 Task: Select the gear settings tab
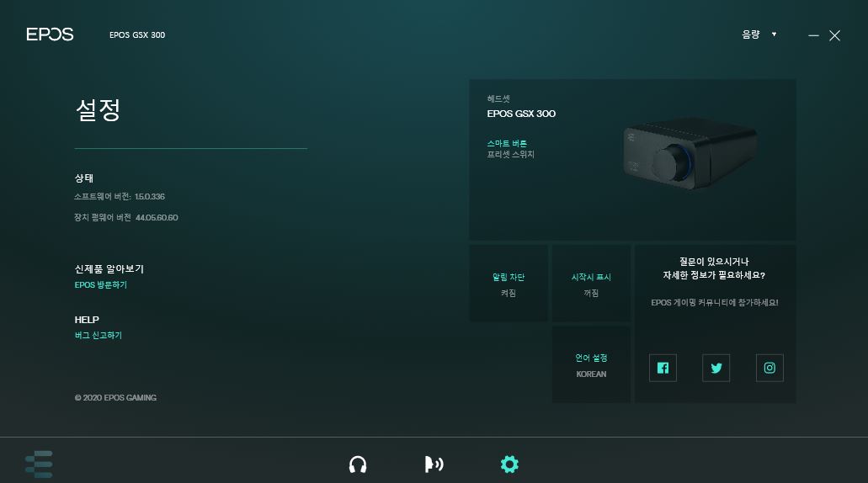509,464
